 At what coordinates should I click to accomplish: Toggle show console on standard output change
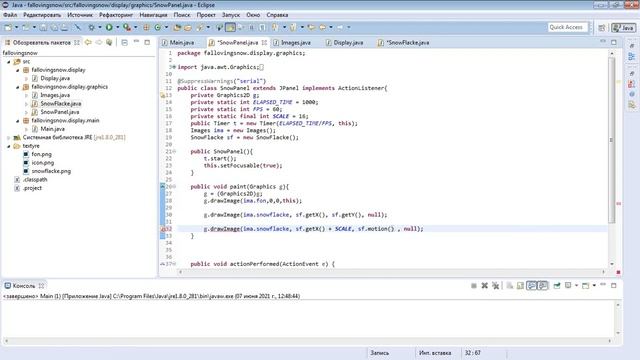531,286
